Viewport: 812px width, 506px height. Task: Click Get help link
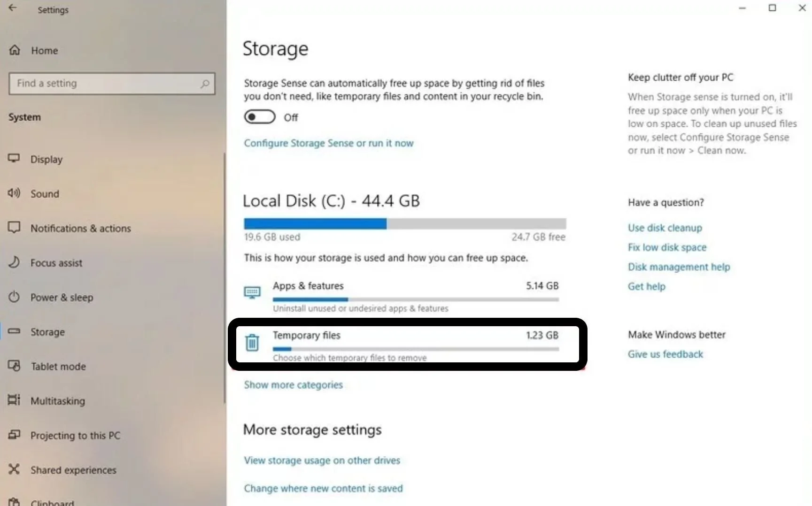click(647, 286)
